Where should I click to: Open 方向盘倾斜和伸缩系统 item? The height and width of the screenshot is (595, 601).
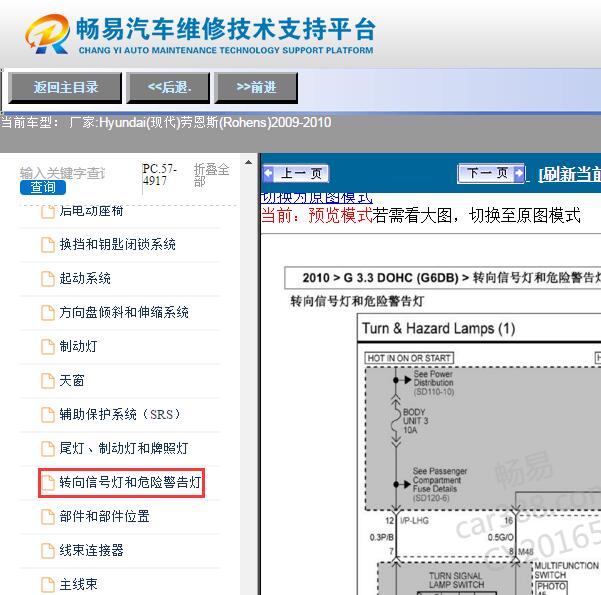pyautogui.click(x=124, y=312)
